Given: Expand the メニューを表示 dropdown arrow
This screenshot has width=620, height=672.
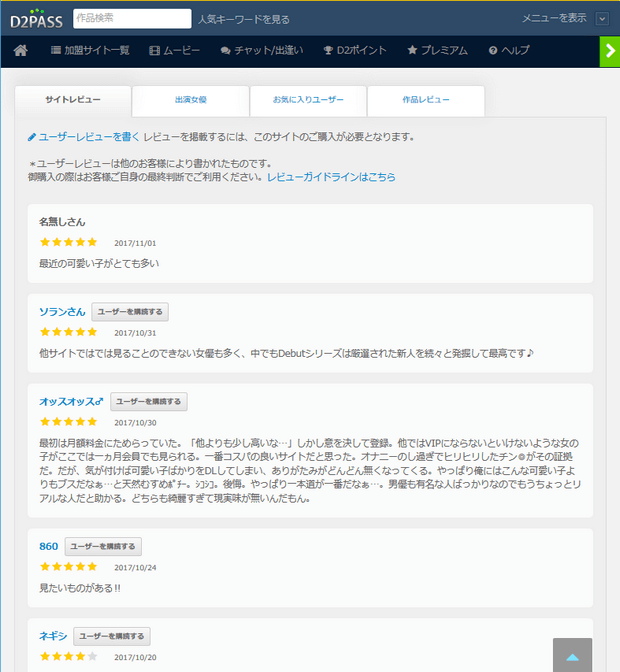Looking at the screenshot, I should [601, 18].
